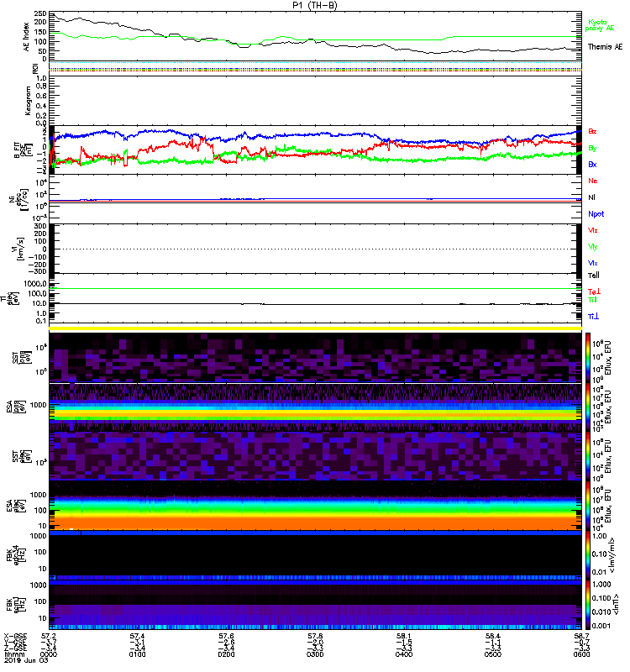Select the green Viy velocity legend label
The image size is (630, 672).
(593, 247)
